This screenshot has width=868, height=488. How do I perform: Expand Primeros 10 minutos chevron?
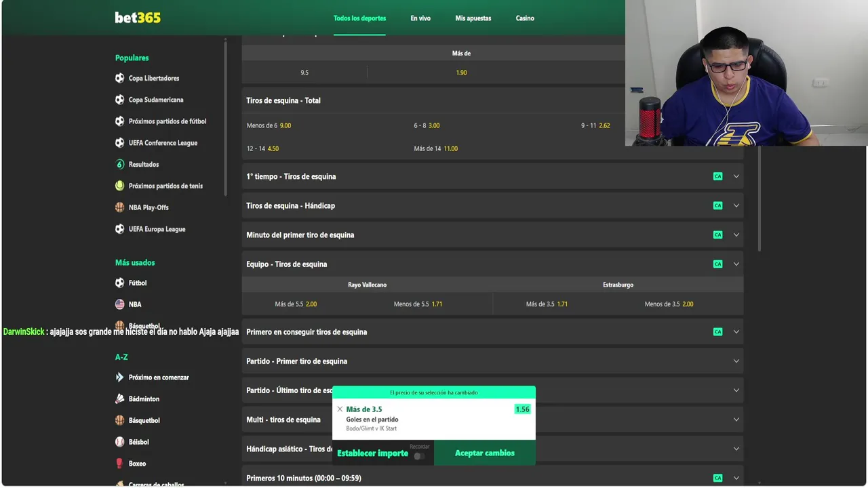pos(736,479)
